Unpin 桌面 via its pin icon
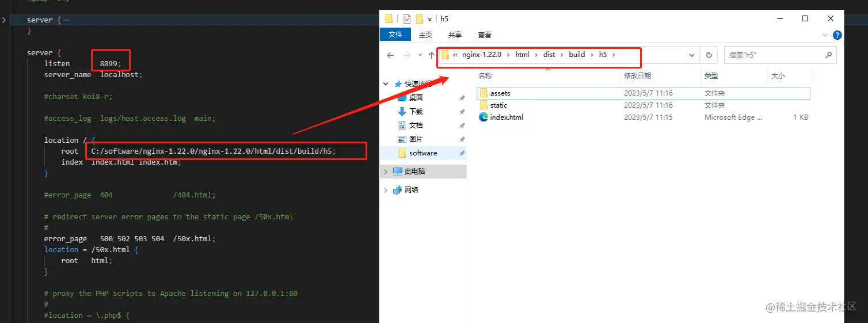This screenshot has width=868, height=323. [462, 98]
